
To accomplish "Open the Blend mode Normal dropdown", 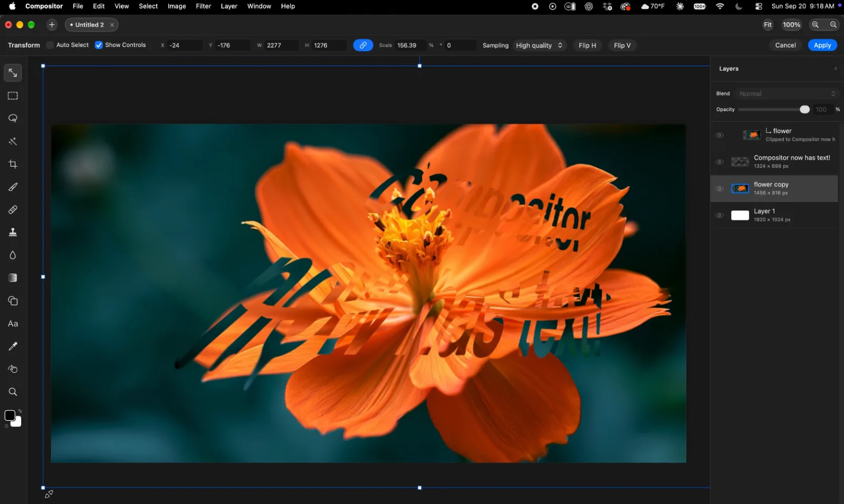I will click(787, 94).
